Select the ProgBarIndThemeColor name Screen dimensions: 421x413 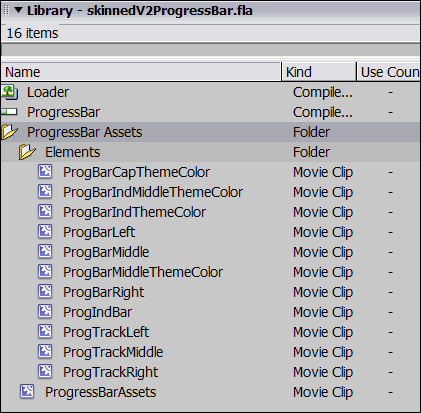click(x=134, y=212)
